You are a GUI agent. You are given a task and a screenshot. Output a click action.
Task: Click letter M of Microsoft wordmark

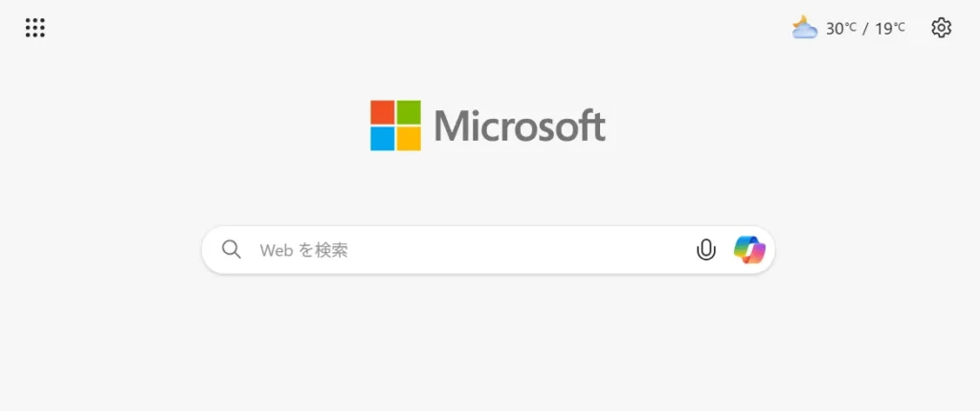(x=451, y=126)
